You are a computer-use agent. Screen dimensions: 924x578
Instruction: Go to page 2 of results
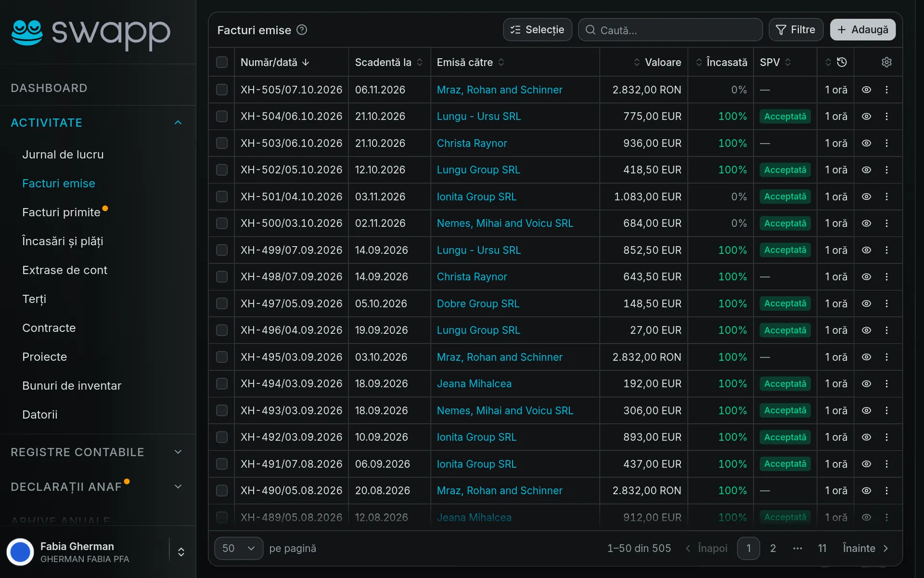[773, 548]
